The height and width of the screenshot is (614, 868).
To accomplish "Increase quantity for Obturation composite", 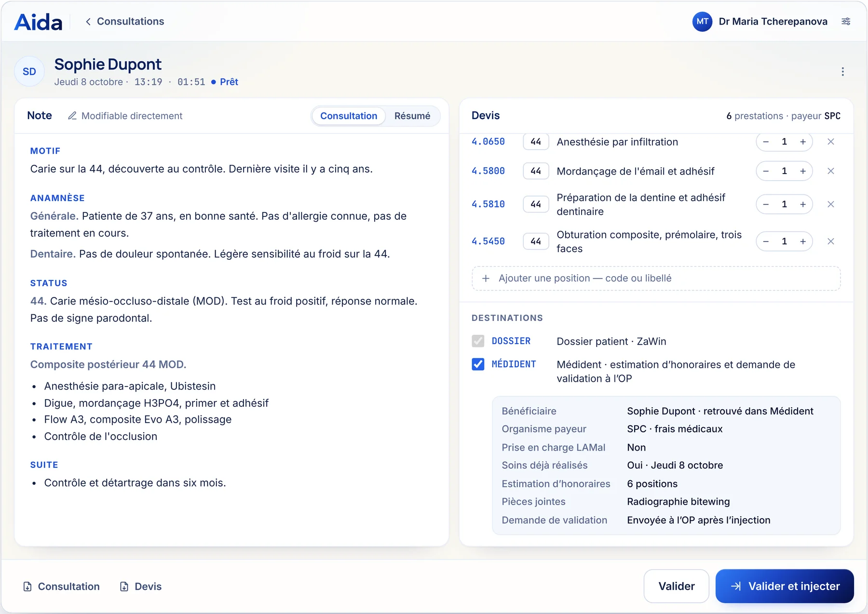I will tap(803, 241).
